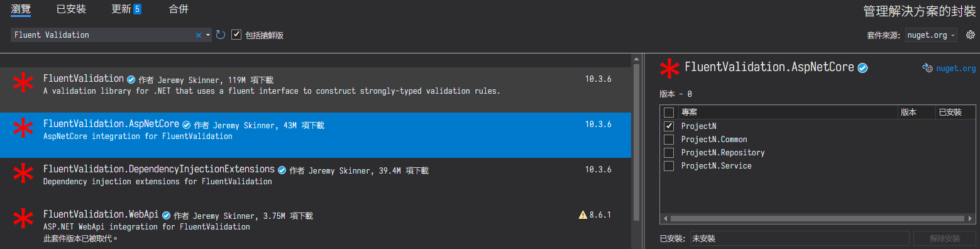Click FluentValidation package red asterisk icon
Screen dimensions: 980x249
click(24, 84)
